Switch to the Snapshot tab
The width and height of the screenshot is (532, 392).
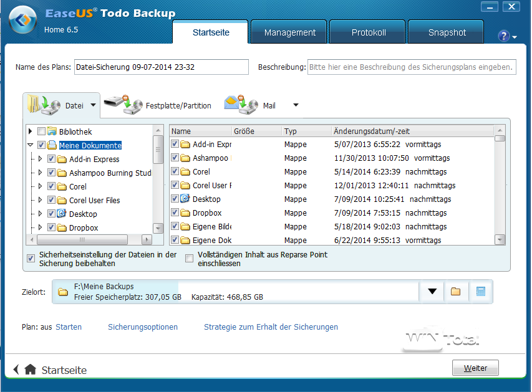click(x=447, y=32)
